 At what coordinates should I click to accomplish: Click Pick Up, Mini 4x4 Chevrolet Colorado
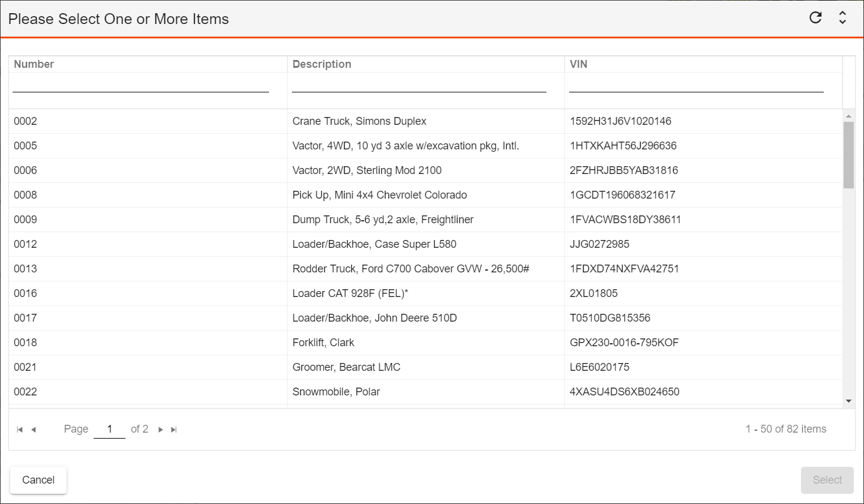pos(379,195)
